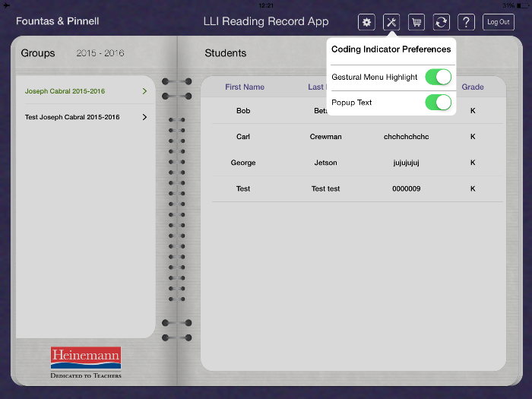Disable the Popup Text switch

438,102
